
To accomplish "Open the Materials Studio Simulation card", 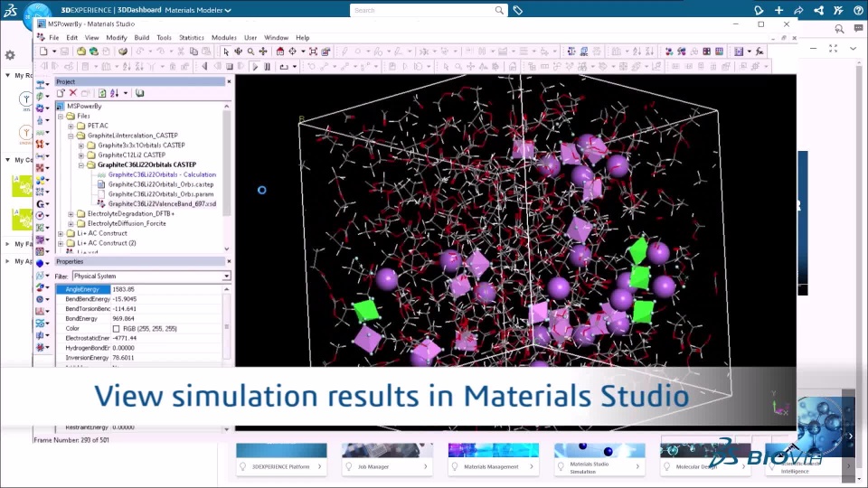I will pos(599,467).
